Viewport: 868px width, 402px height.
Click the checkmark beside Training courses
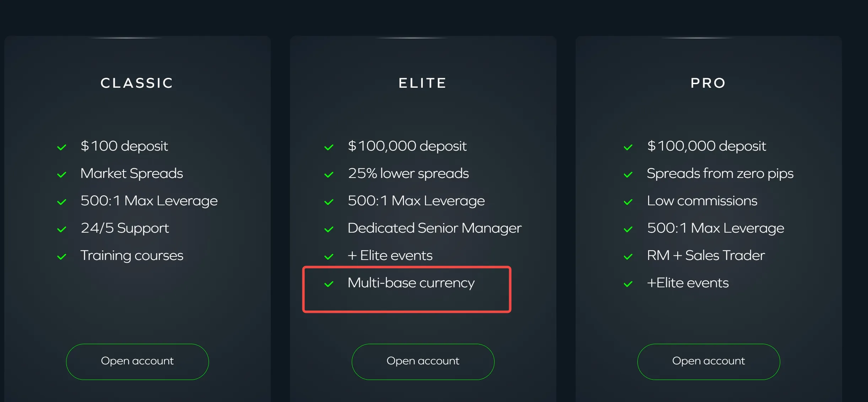click(62, 256)
